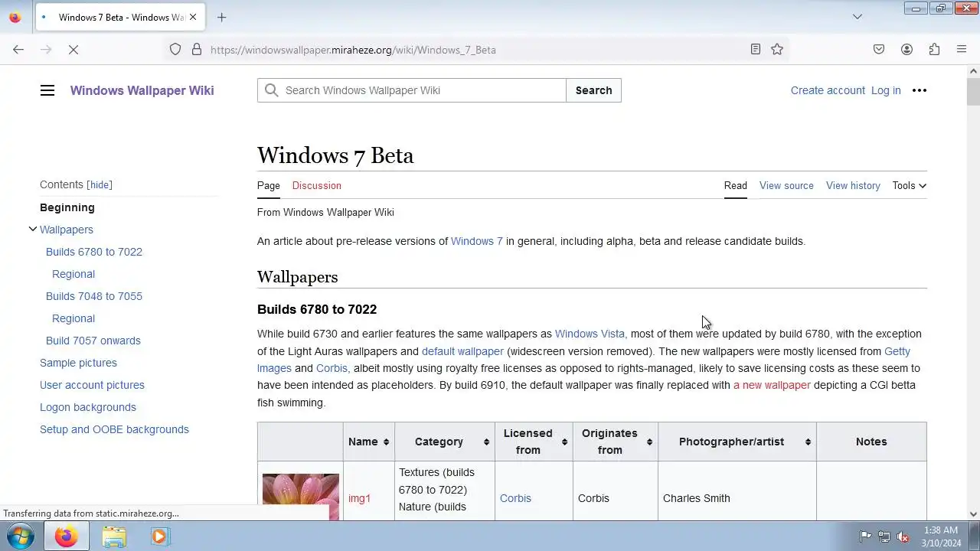The height and width of the screenshot is (551, 980).
Task: Click the muted volume tray icon
Action: click(x=903, y=536)
